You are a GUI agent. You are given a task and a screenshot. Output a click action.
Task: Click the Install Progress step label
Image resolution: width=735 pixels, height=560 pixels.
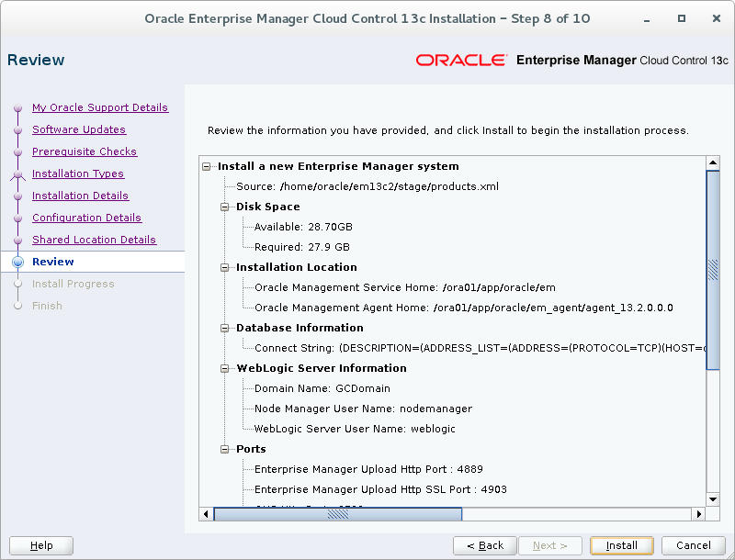tap(73, 284)
